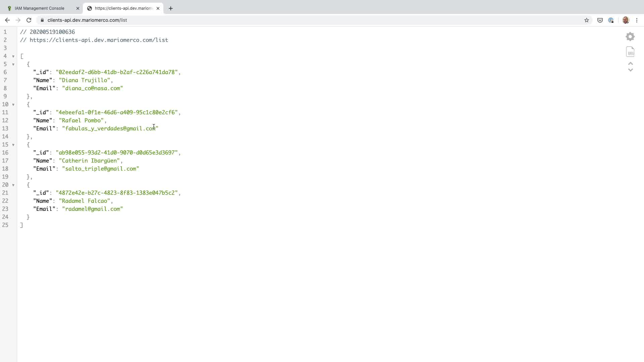The height and width of the screenshot is (362, 644).
Task: Switch to IAM Management Console tab
Action: click(x=40, y=8)
